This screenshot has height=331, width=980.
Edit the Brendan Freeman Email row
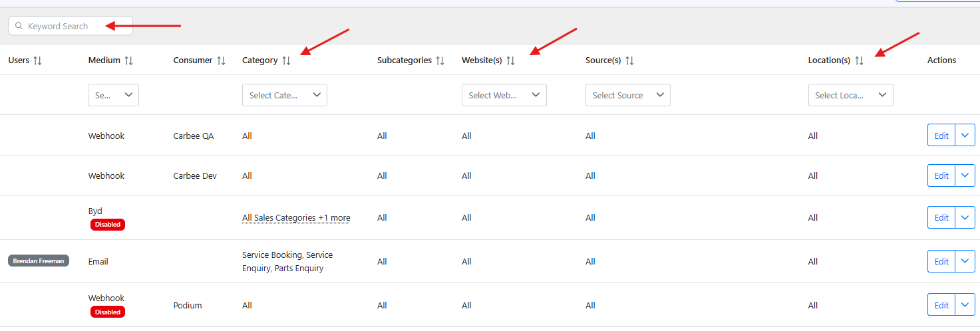[x=941, y=261]
